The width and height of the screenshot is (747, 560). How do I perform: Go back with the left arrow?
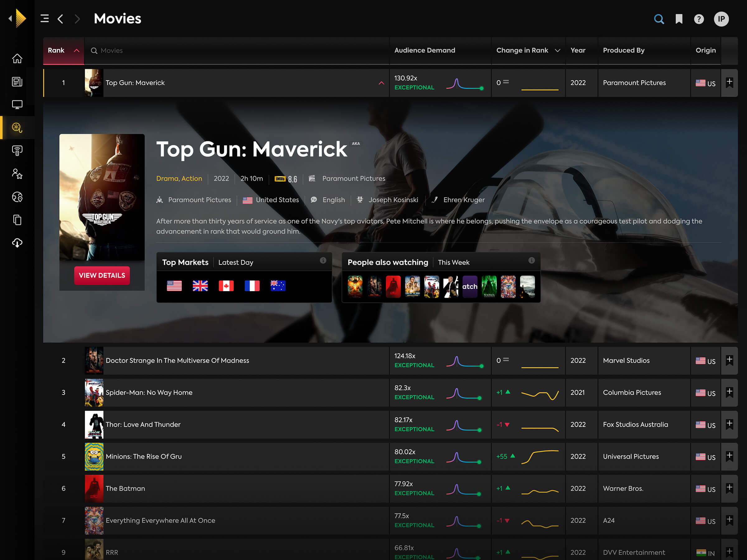tap(60, 19)
